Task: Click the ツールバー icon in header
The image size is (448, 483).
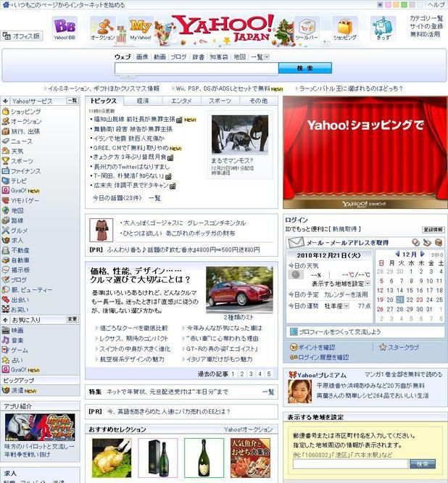Action: tap(306, 28)
